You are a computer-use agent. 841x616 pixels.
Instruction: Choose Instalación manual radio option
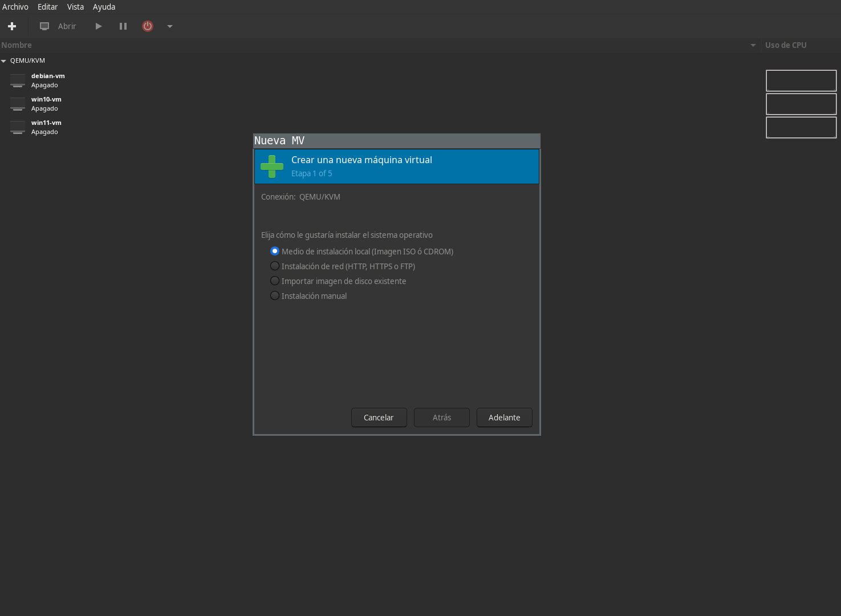pos(275,296)
